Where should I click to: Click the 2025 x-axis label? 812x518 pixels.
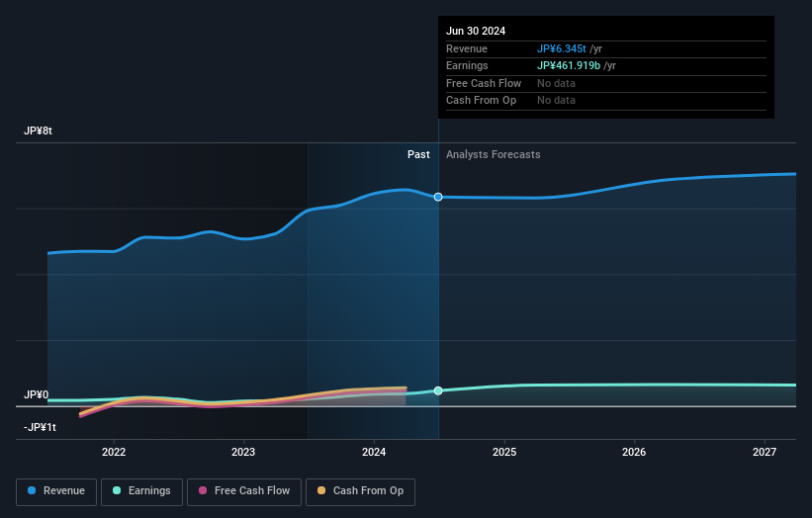504,453
